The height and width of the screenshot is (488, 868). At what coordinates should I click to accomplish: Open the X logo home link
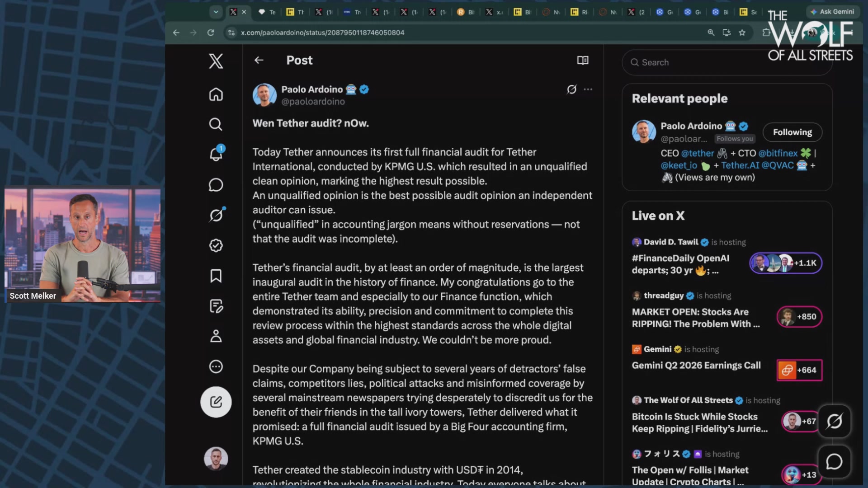pos(216,61)
